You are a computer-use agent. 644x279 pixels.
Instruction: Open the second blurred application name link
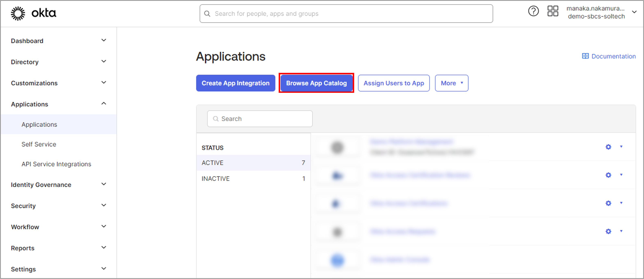(x=420, y=175)
